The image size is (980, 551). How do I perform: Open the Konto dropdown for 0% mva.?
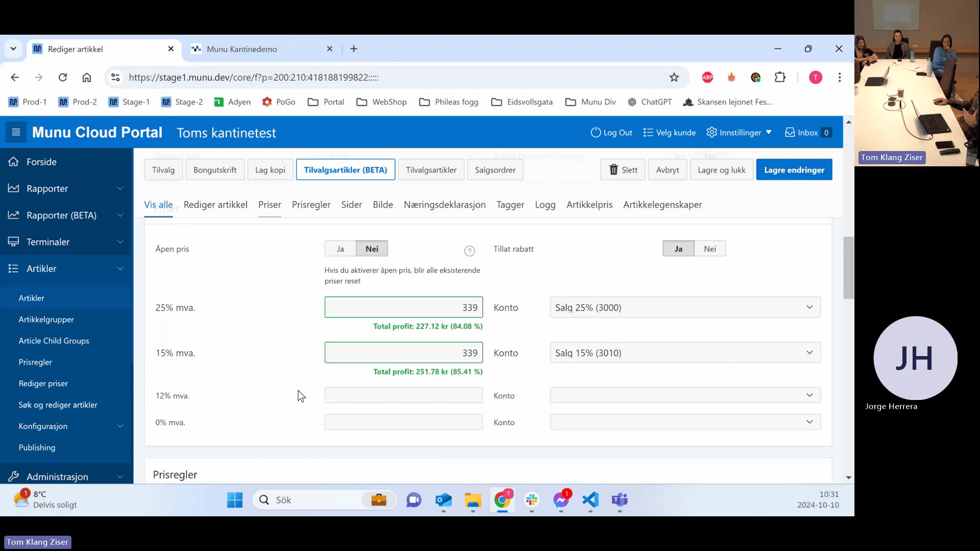[x=685, y=422]
